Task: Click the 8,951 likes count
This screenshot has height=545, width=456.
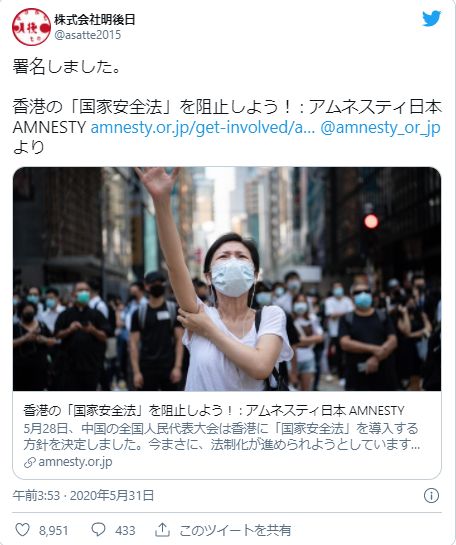Action: [54, 530]
